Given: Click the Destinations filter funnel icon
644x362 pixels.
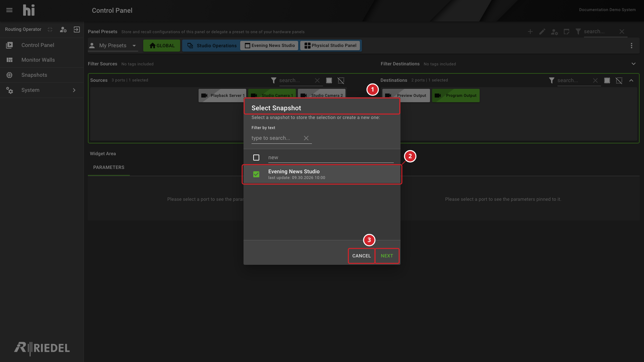Looking at the screenshot, I should click(x=552, y=80).
